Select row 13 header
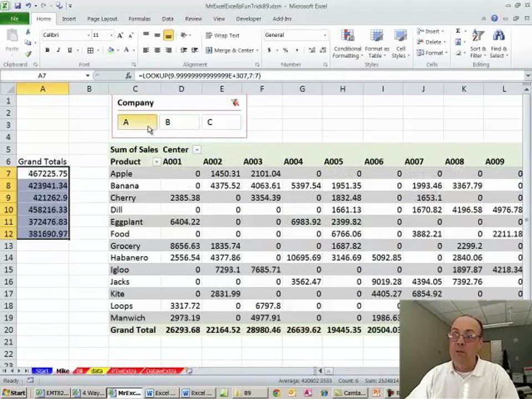 (8, 245)
